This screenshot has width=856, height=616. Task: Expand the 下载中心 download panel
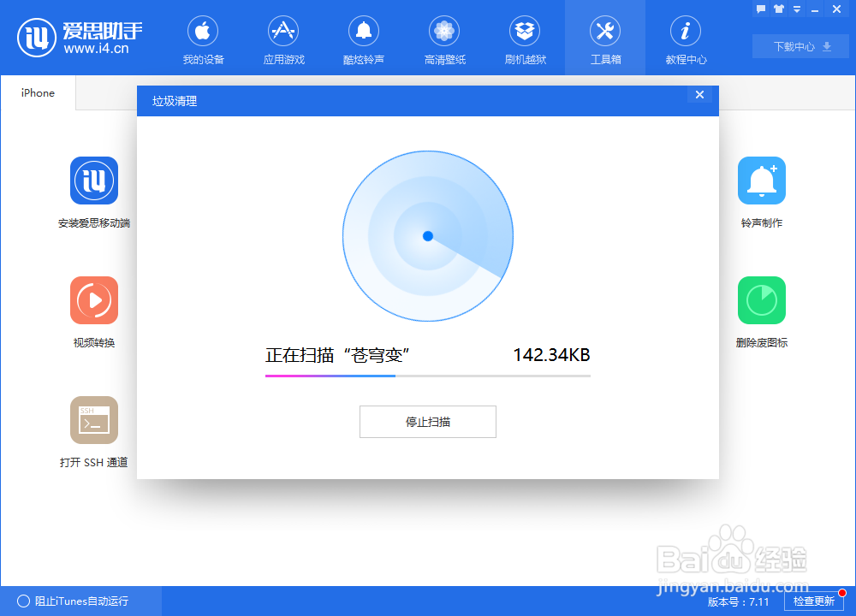click(x=800, y=46)
